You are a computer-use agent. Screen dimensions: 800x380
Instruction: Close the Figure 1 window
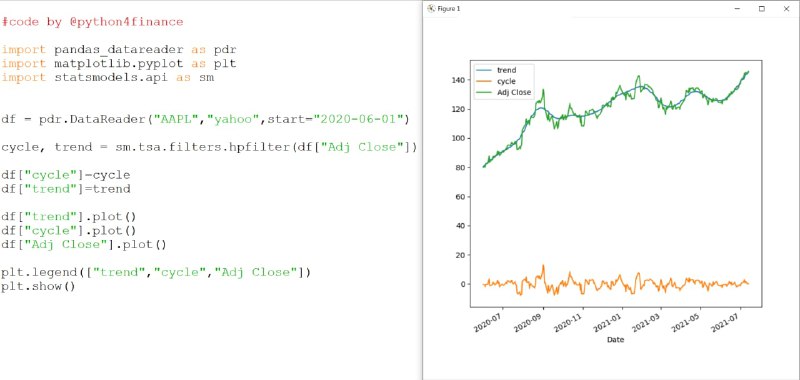[786, 8]
